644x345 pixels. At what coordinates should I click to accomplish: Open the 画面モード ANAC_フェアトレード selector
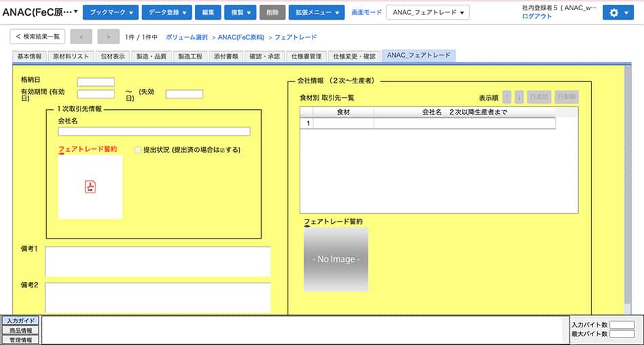[x=427, y=13]
